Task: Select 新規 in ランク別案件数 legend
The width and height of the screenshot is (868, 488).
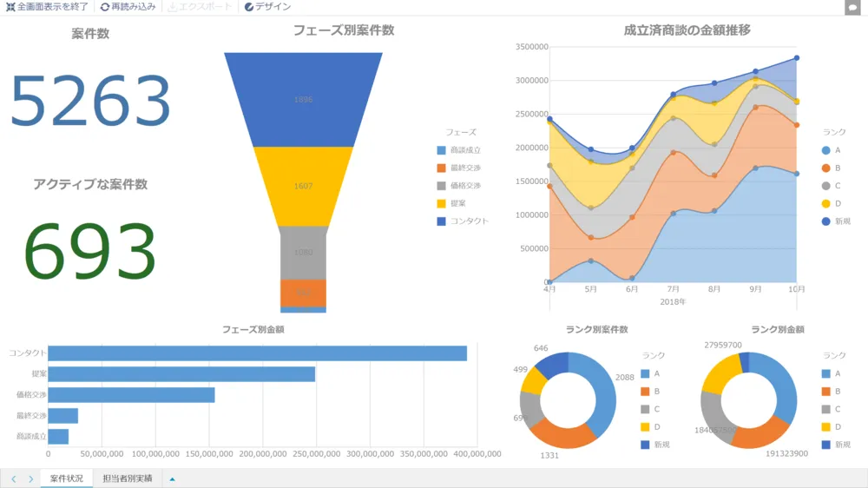Action: (655, 445)
